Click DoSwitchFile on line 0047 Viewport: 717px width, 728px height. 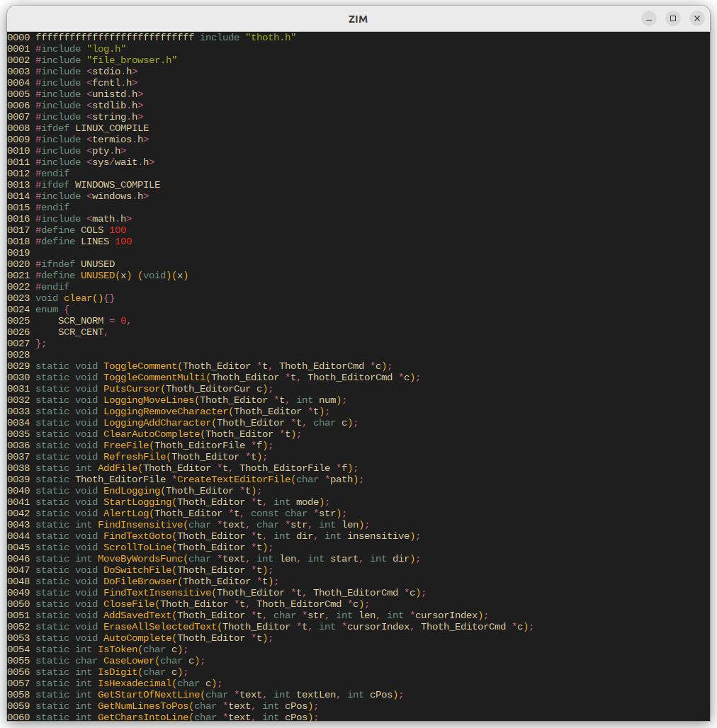[x=137, y=569]
